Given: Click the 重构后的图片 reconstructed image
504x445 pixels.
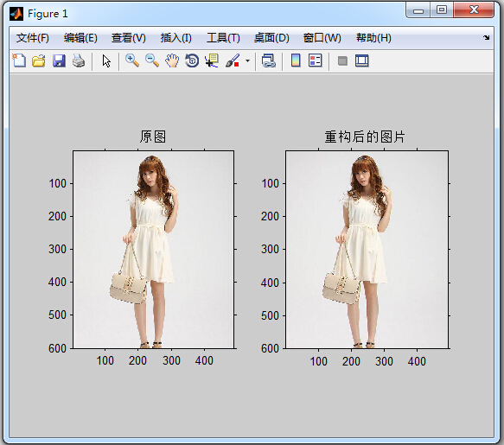Looking at the screenshot, I should [367, 250].
